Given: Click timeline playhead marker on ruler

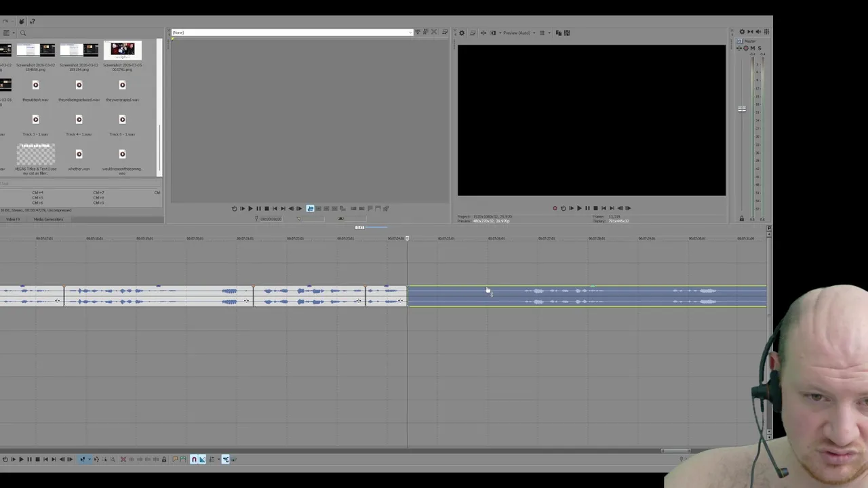Looking at the screenshot, I should tap(408, 238).
